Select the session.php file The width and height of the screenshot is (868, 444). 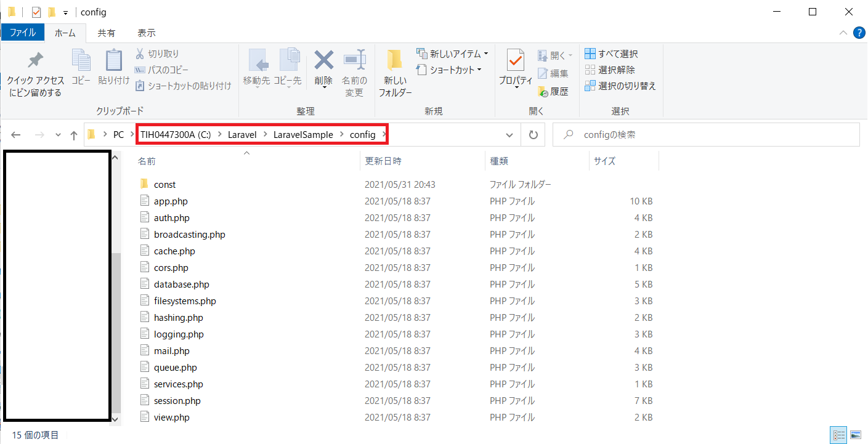[x=177, y=401]
